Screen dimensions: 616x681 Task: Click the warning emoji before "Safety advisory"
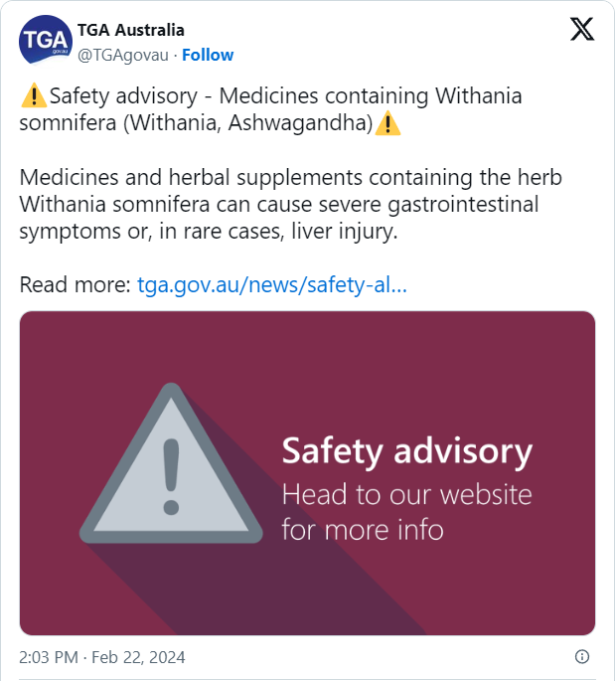[x=33, y=96]
